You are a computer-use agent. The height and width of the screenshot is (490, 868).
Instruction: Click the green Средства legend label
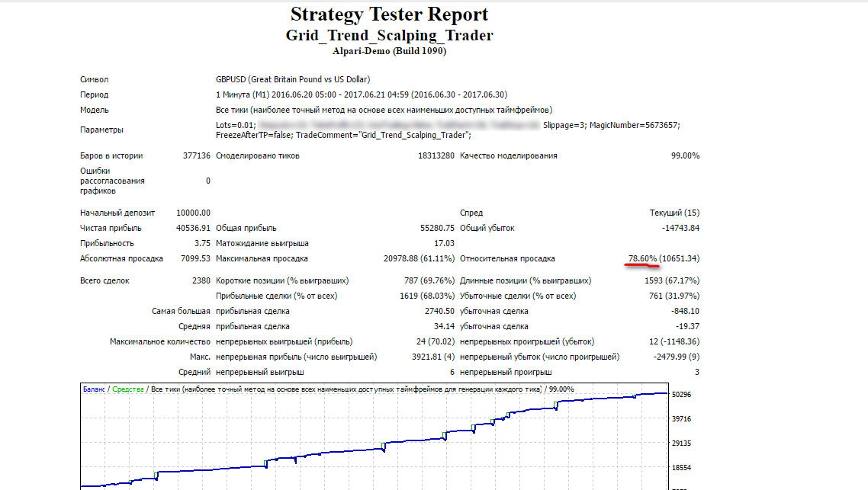point(128,389)
